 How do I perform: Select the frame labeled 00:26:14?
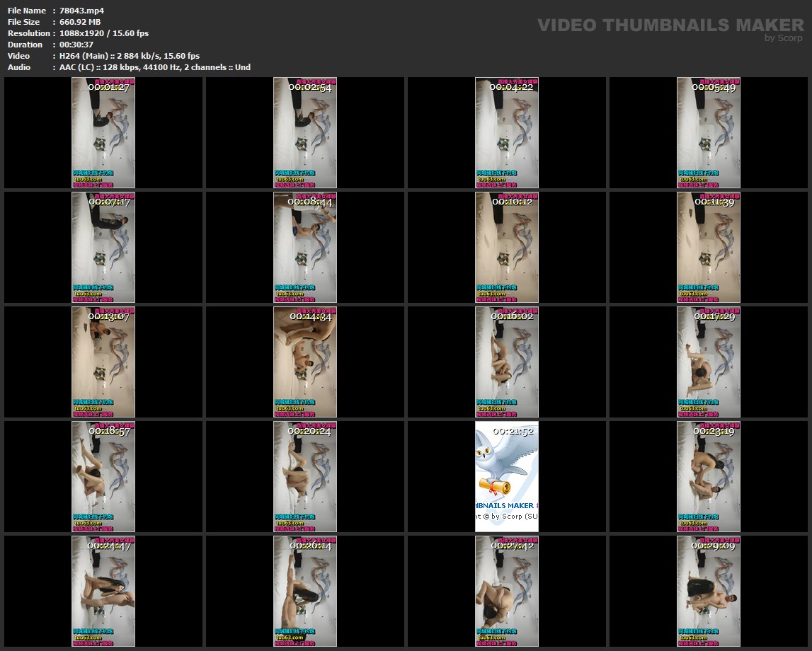coord(305,592)
